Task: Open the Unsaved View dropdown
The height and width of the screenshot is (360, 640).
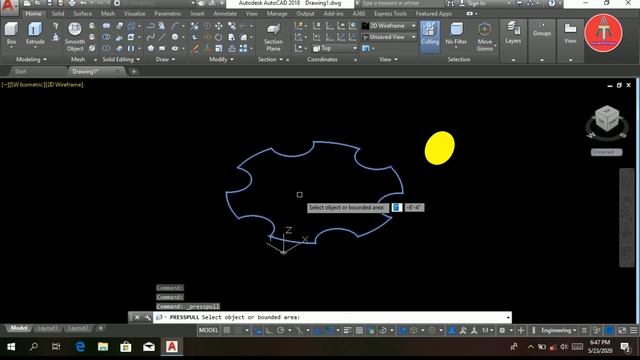Action: pyautogui.click(x=389, y=37)
